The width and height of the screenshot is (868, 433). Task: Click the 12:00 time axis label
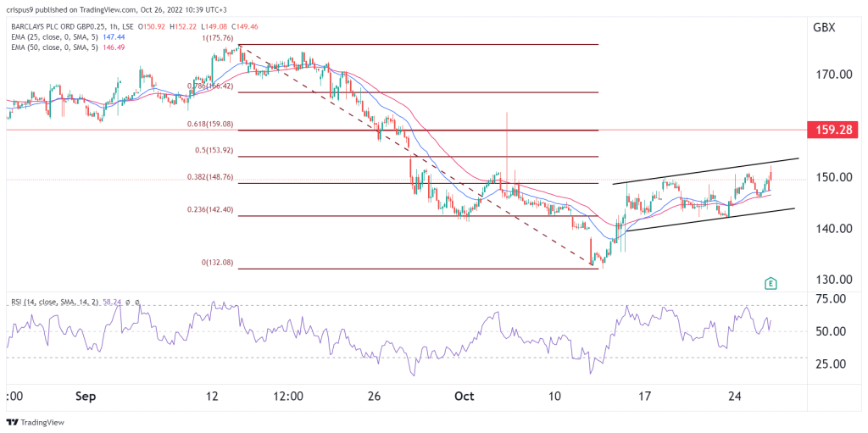[288, 397]
